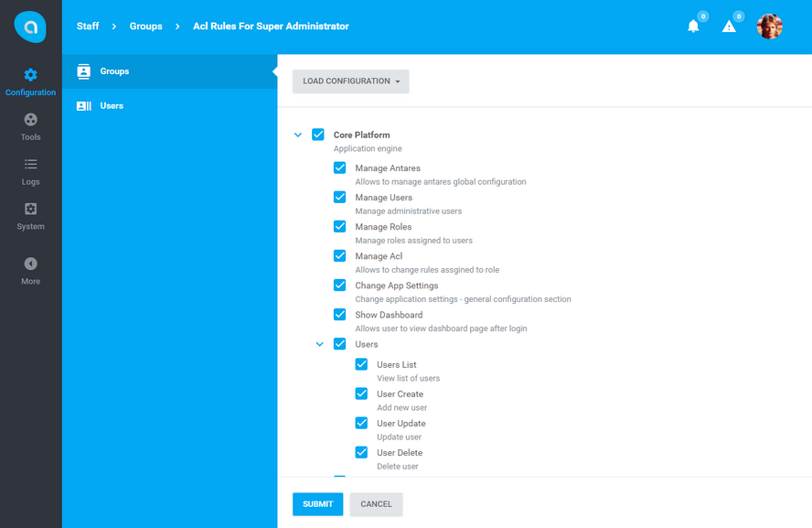
Task: Toggle the Show Dashboard checkbox
Action: tap(340, 315)
